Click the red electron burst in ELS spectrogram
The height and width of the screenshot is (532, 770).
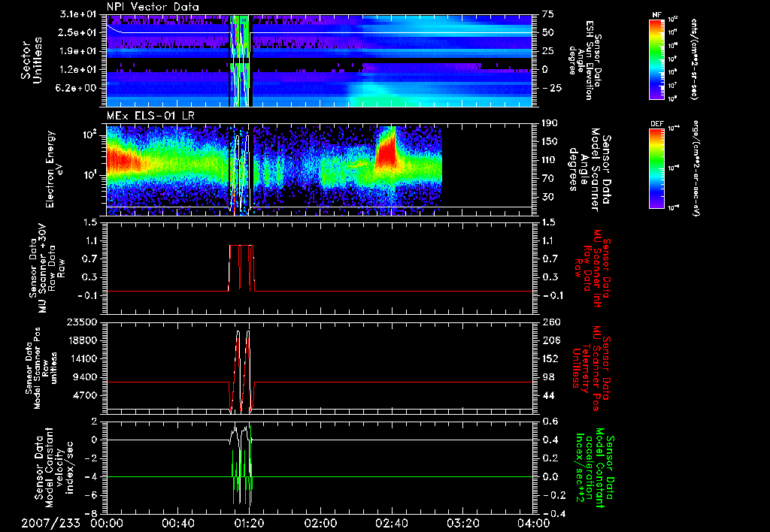tap(386, 152)
